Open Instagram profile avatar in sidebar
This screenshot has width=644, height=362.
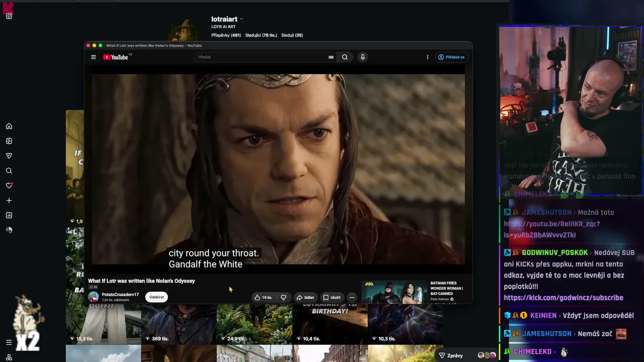point(9,230)
